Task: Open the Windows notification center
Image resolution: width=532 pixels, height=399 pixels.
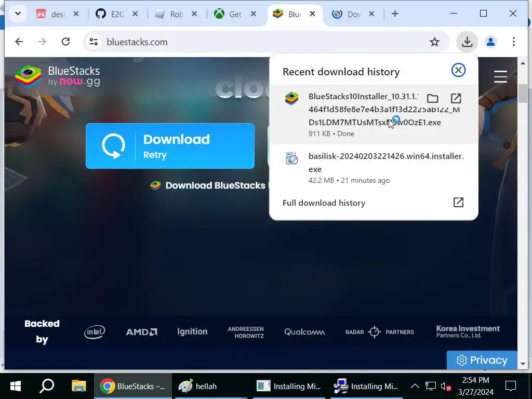Action: click(x=510, y=386)
